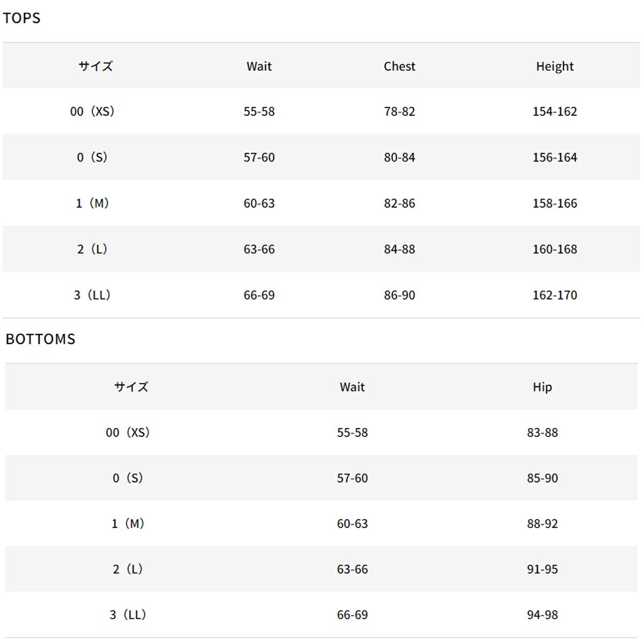Click the TOPS section heading
This screenshot has width=644, height=644.
pos(21,18)
